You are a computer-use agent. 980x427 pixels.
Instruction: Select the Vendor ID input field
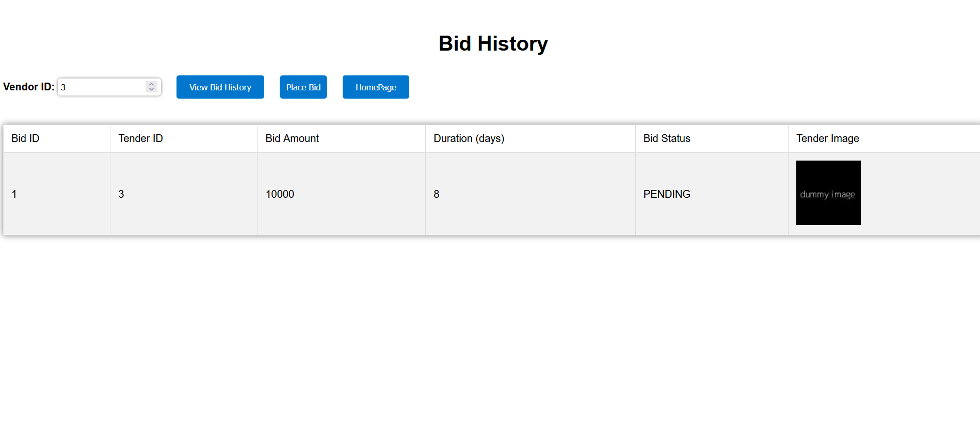(101, 87)
